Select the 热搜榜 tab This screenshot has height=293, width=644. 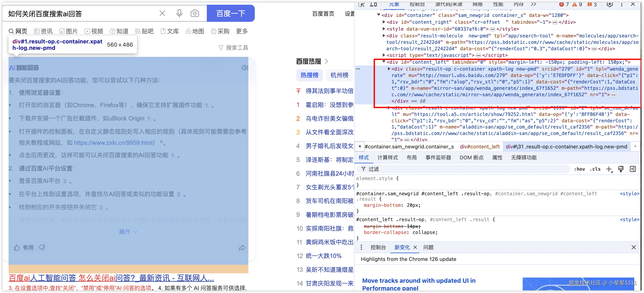[x=310, y=75]
